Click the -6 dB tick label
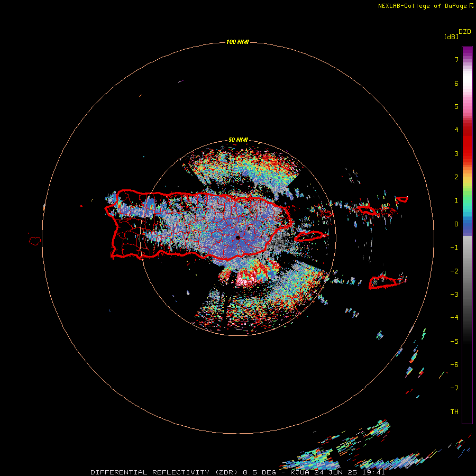The width and height of the screenshot is (476, 476). (x=454, y=365)
